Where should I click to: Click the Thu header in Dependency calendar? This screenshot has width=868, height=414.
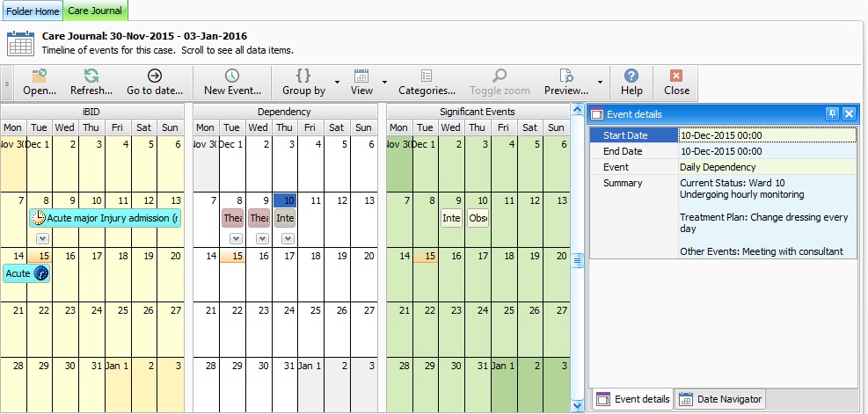[x=285, y=127]
